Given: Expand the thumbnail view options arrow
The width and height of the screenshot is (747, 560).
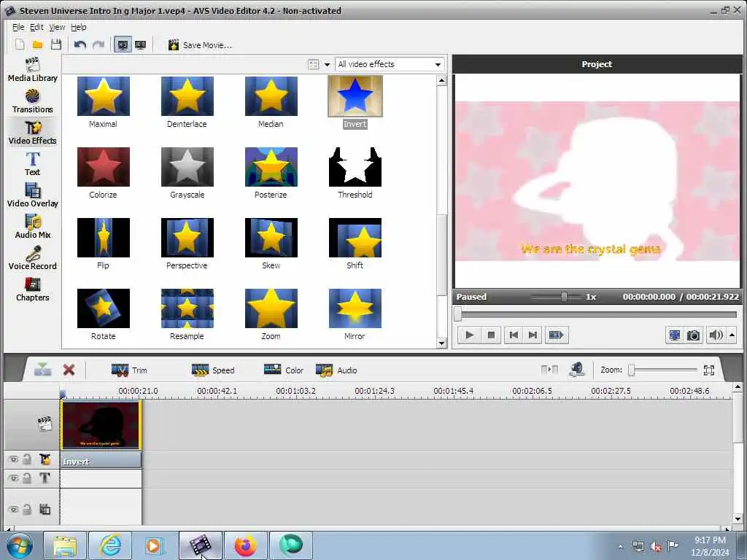Looking at the screenshot, I should pos(328,65).
